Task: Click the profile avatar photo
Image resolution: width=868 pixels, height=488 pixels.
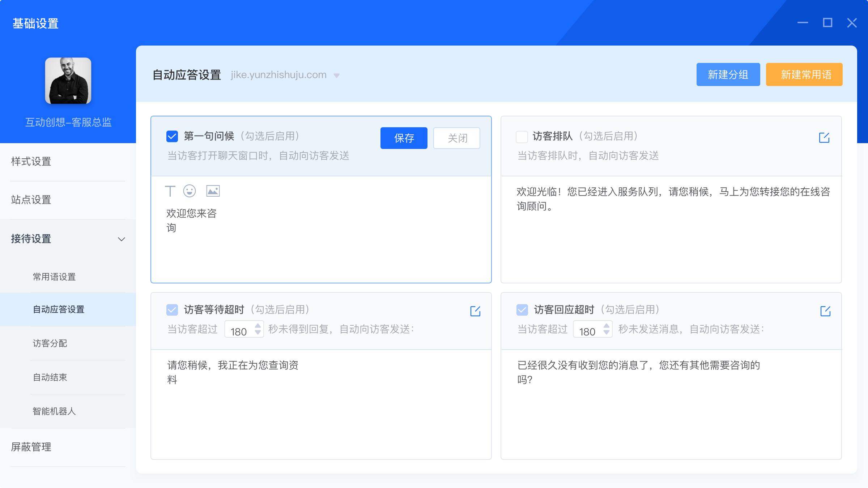Action: [x=68, y=81]
